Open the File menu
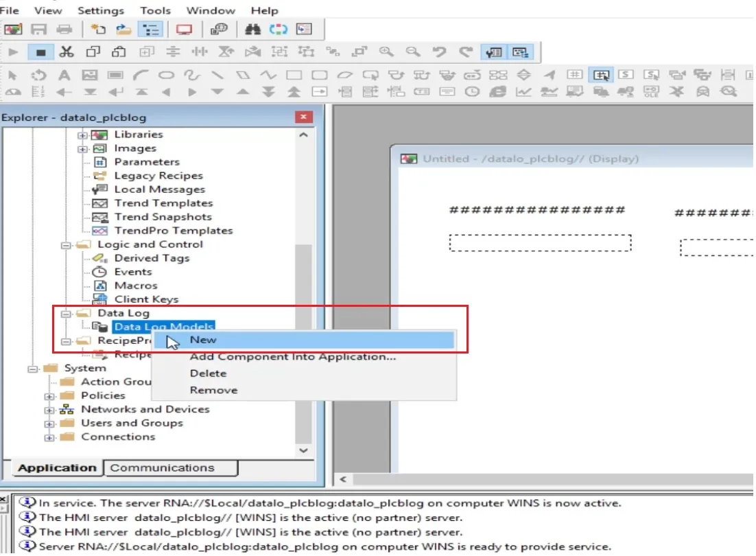The image size is (756, 556). pyautogui.click(x=10, y=10)
